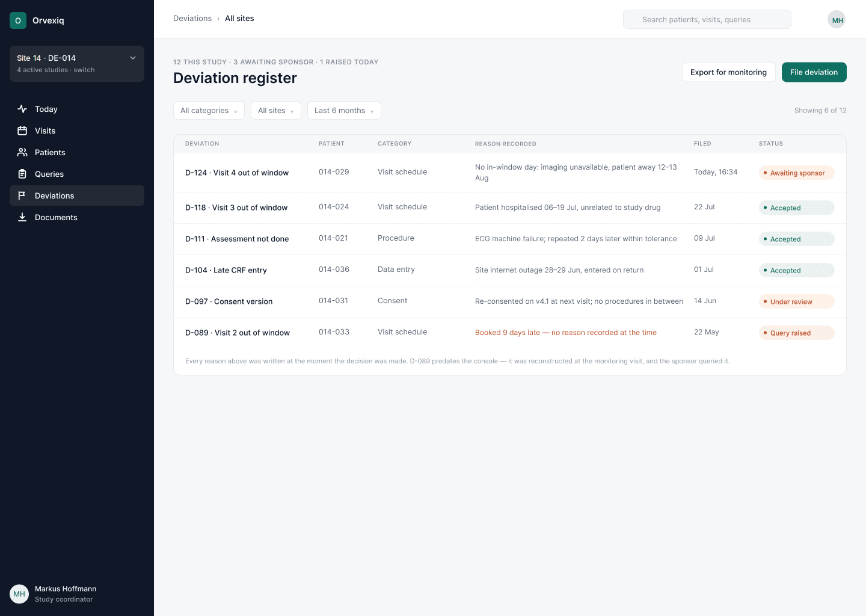The width and height of the screenshot is (866, 616).
Task: Click 'Showing 6 of 12' text
Action: (820, 111)
